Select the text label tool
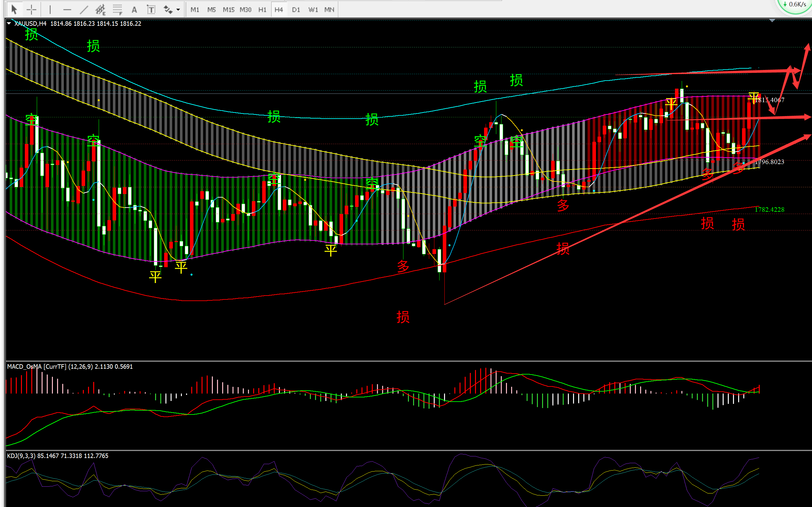 point(151,10)
